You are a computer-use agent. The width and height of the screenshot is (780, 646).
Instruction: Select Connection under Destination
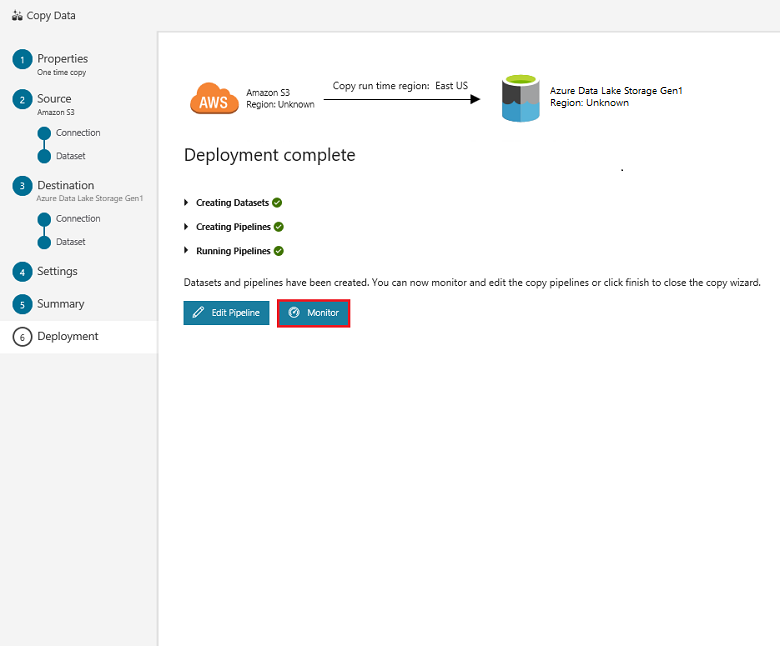coord(78,219)
